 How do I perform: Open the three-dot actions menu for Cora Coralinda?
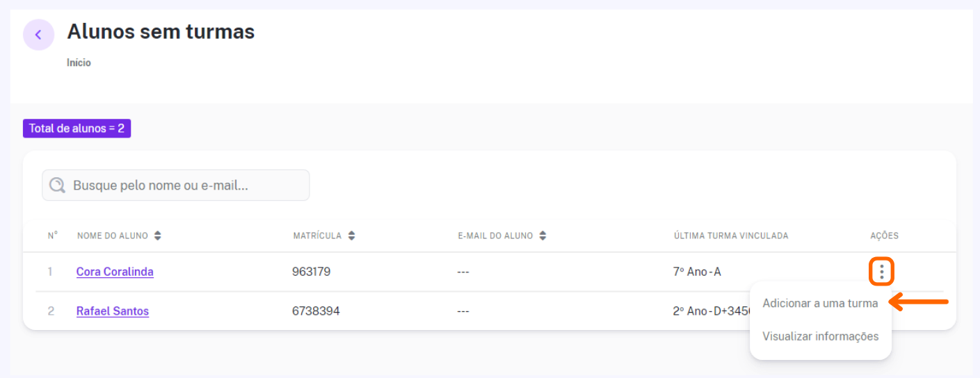pyautogui.click(x=881, y=271)
